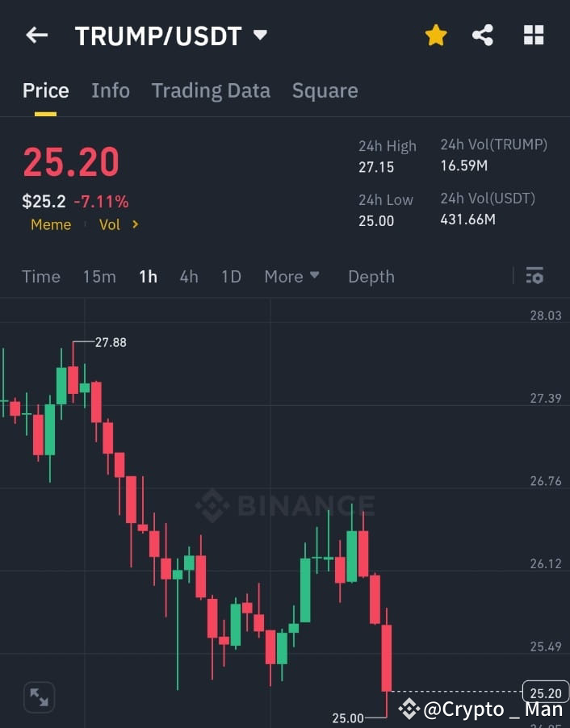Open the grid layout icon
The width and height of the screenshot is (570, 728).
[533, 35]
